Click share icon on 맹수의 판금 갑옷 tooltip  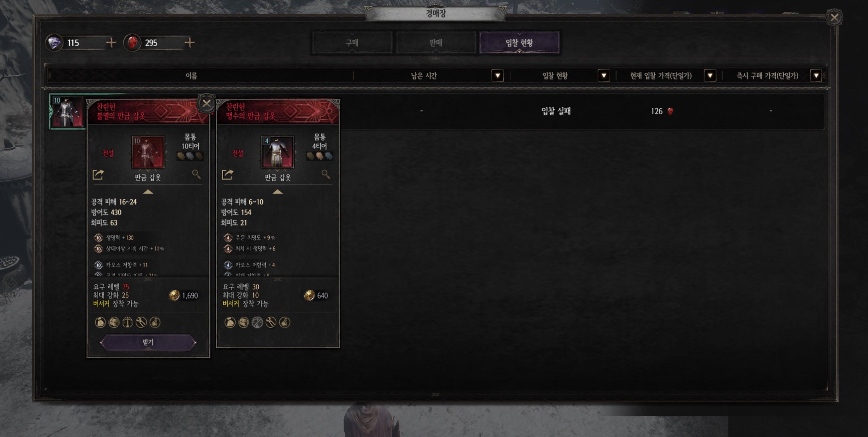(x=228, y=174)
